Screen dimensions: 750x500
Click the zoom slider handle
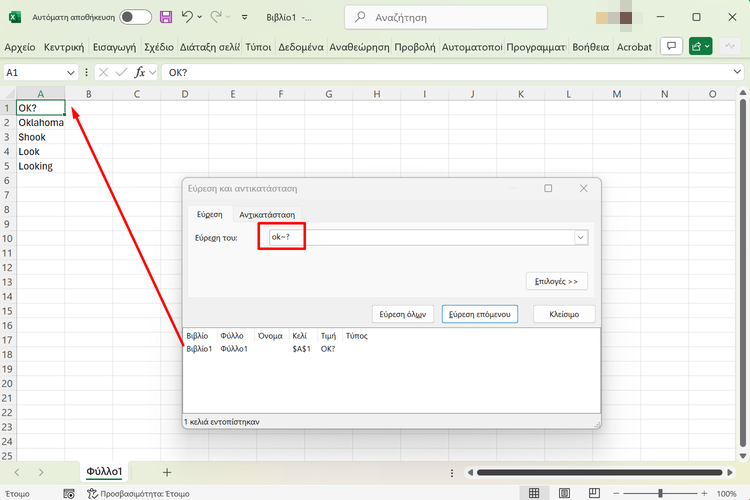click(x=660, y=493)
